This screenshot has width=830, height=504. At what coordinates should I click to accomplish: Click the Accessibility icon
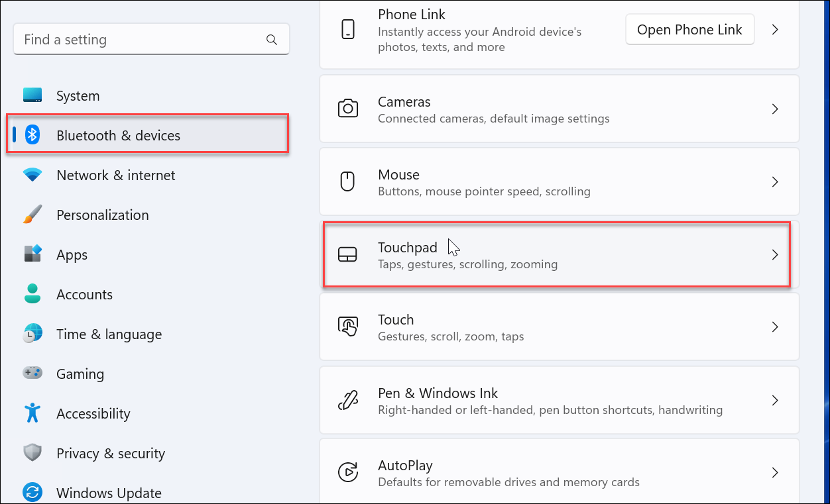(32, 413)
